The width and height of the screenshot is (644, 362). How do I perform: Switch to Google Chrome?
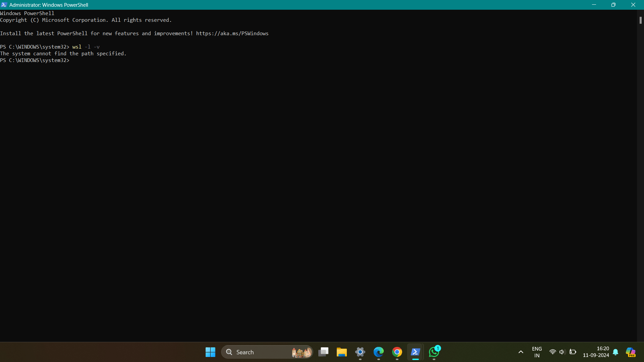point(397,352)
